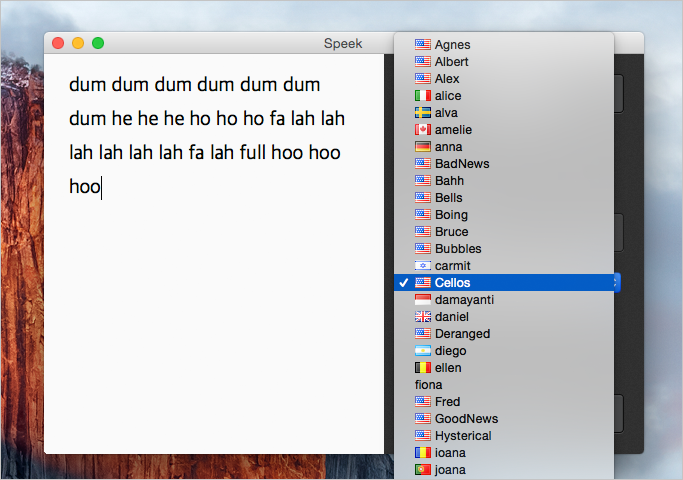Choose the Belgian voice ellen

[504, 367]
